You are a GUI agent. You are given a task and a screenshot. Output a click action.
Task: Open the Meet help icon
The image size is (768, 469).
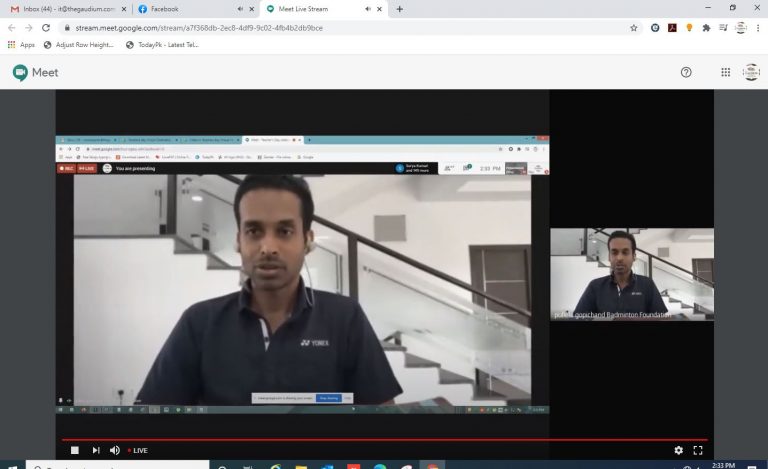tap(686, 72)
